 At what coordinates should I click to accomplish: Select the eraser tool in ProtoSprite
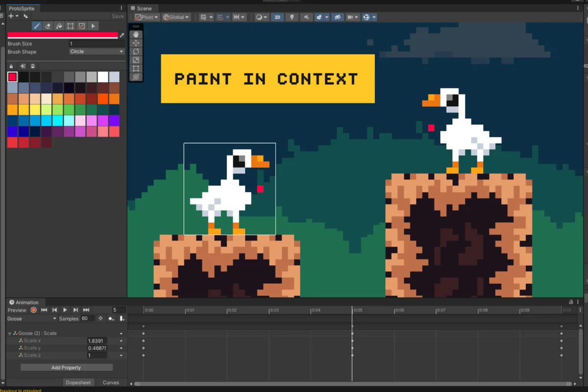[48, 26]
